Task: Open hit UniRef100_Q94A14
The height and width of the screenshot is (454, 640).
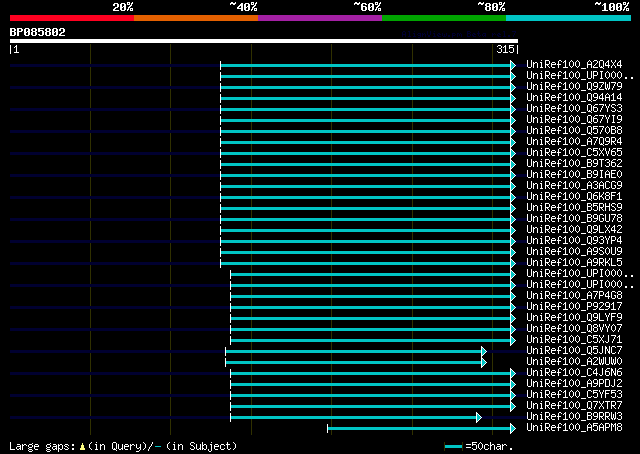Action: pos(574,98)
